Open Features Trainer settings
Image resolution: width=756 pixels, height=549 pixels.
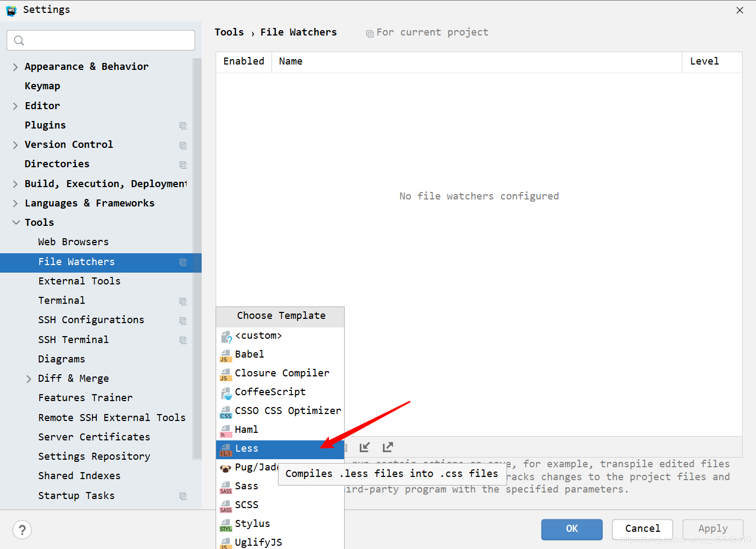pos(85,398)
